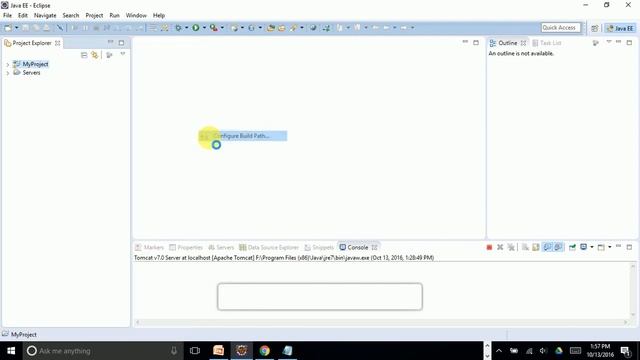Open the New wizard toolbar icon
Viewport: 640px width, 360px height.
coord(8,28)
